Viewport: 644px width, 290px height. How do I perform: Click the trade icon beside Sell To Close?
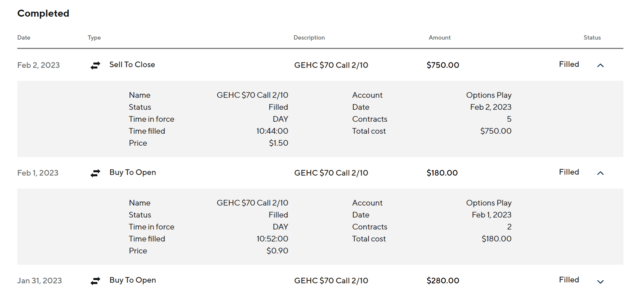[x=95, y=66]
